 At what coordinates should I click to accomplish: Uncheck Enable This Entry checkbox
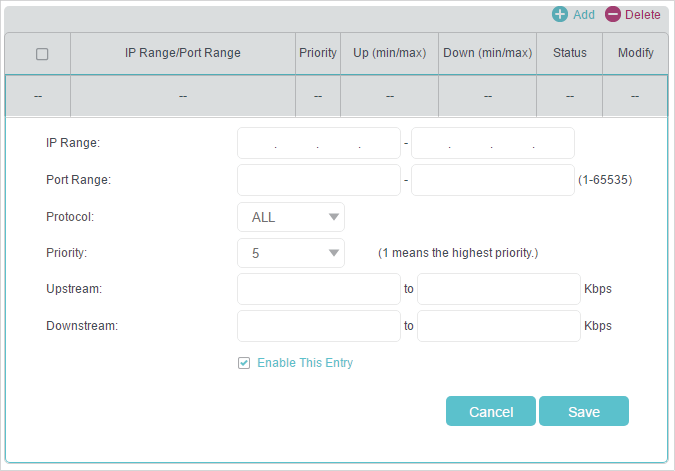244,363
